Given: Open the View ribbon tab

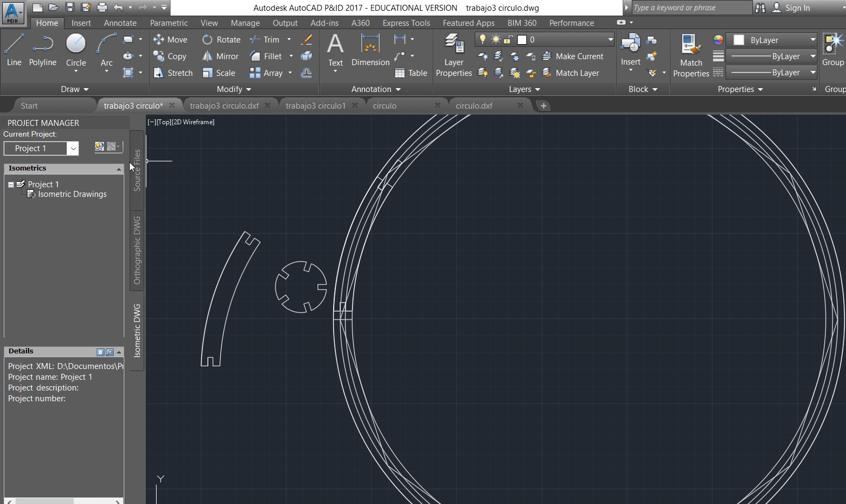Looking at the screenshot, I should click(209, 23).
